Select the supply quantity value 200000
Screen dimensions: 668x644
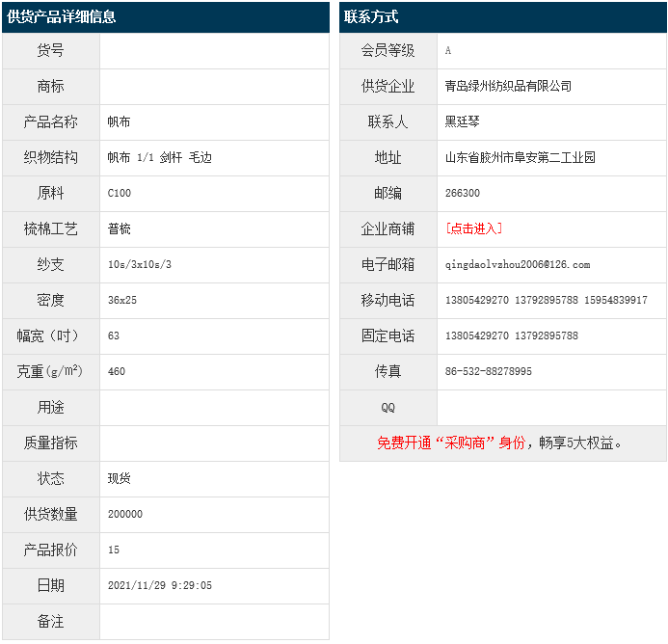125,514
